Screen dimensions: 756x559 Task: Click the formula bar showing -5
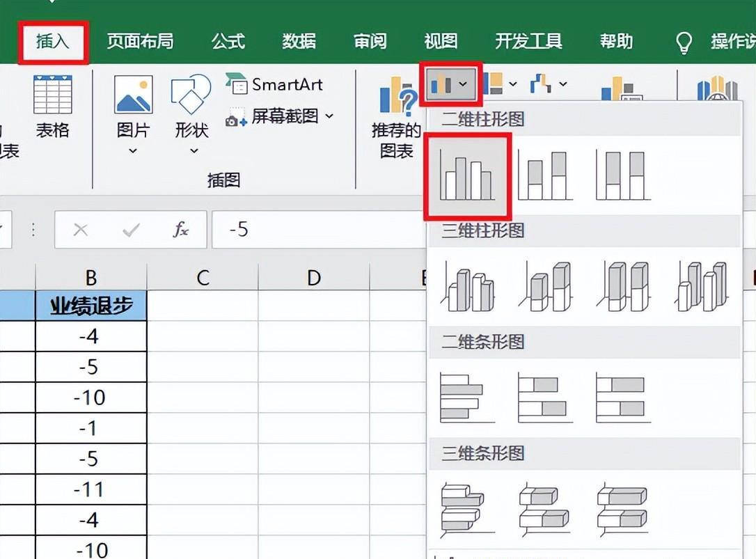click(318, 230)
